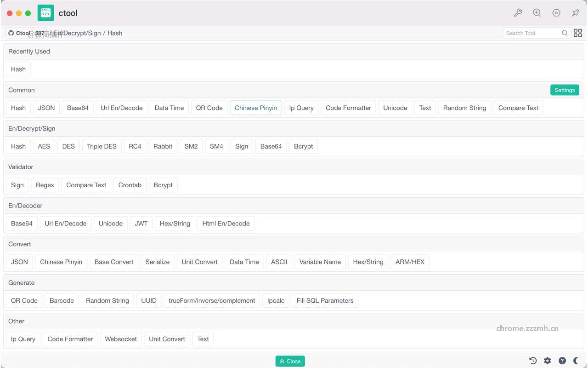Open the UUID generator

click(149, 301)
